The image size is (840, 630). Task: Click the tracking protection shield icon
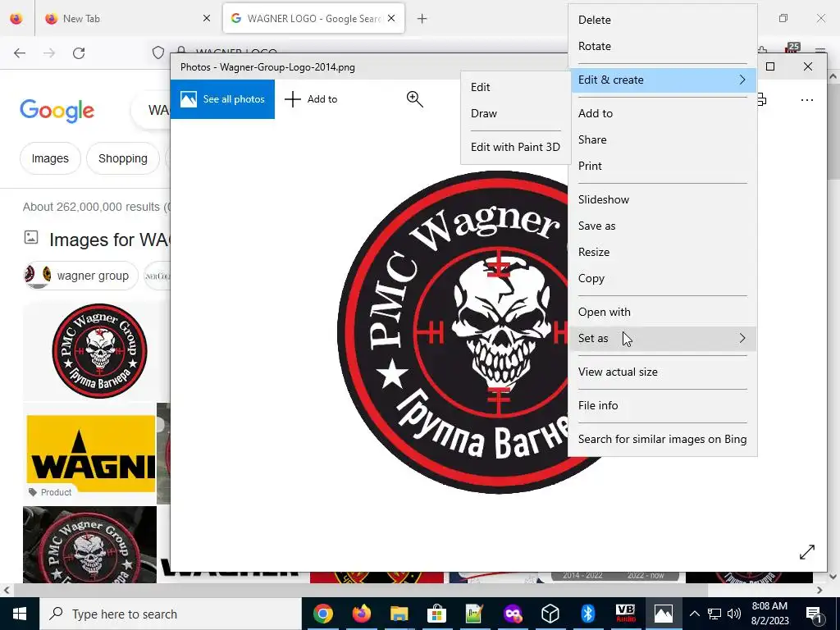point(158,52)
